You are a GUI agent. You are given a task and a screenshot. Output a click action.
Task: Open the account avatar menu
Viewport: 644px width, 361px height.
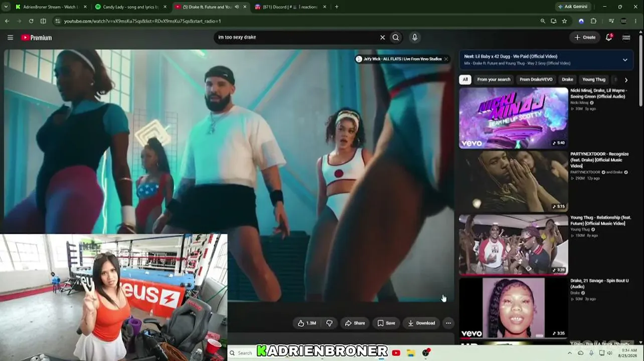tap(626, 38)
